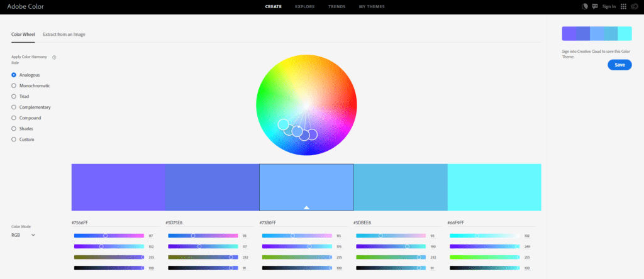Open the Adobe apps grid icon
Image resolution: width=644 pixels, height=279 pixels.
coord(623,6)
